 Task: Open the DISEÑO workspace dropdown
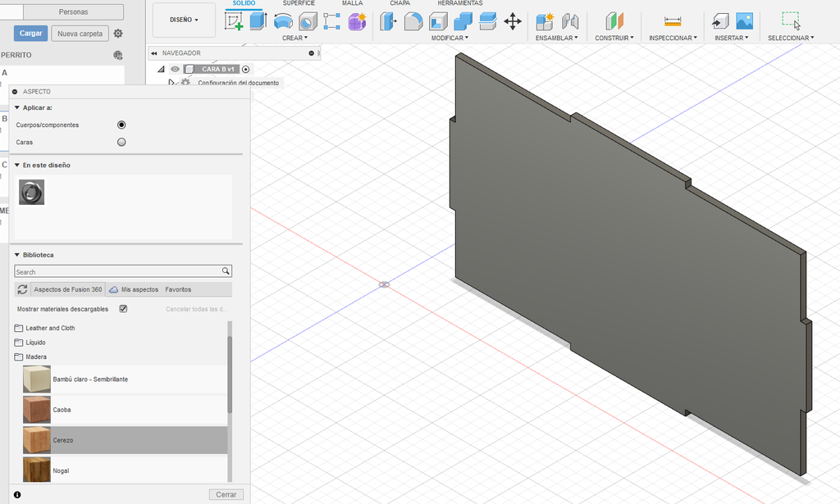184,20
